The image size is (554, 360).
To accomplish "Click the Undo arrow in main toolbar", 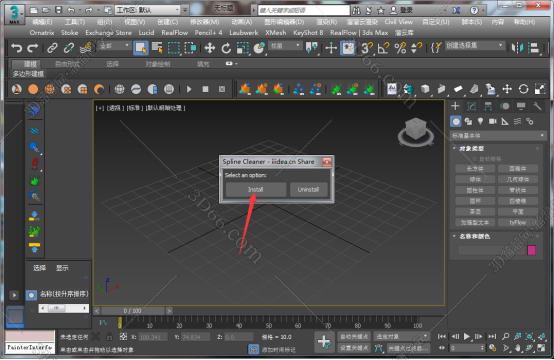I will click(x=16, y=48).
